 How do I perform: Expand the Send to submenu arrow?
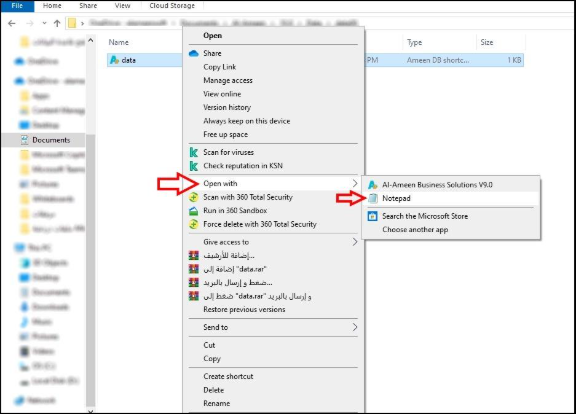[x=354, y=327]
